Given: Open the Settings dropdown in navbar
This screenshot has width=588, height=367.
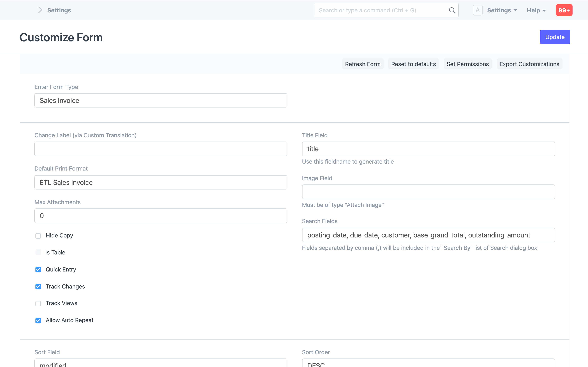Looking at the screenshot, I should 502,10.
